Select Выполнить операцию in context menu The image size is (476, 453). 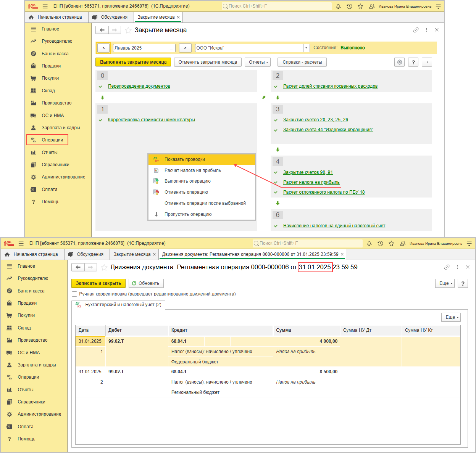(x=202, y=181)
